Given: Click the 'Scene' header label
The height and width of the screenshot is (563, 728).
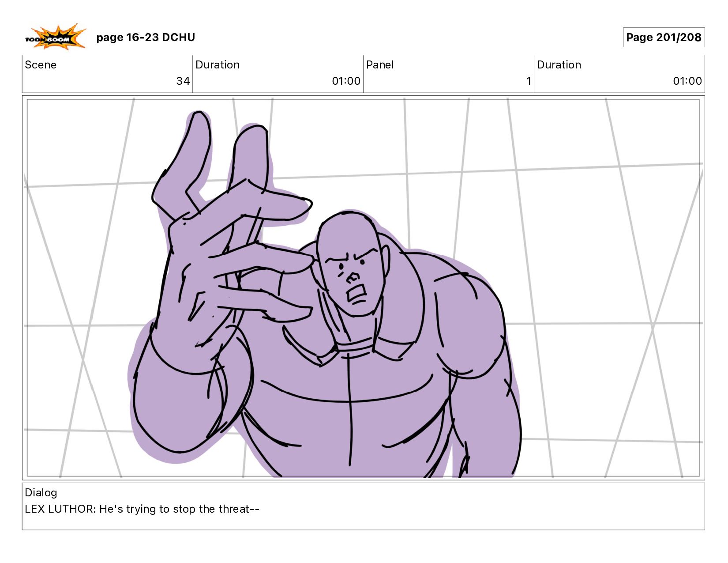Looking at the screenshot, I should (41, 65).
